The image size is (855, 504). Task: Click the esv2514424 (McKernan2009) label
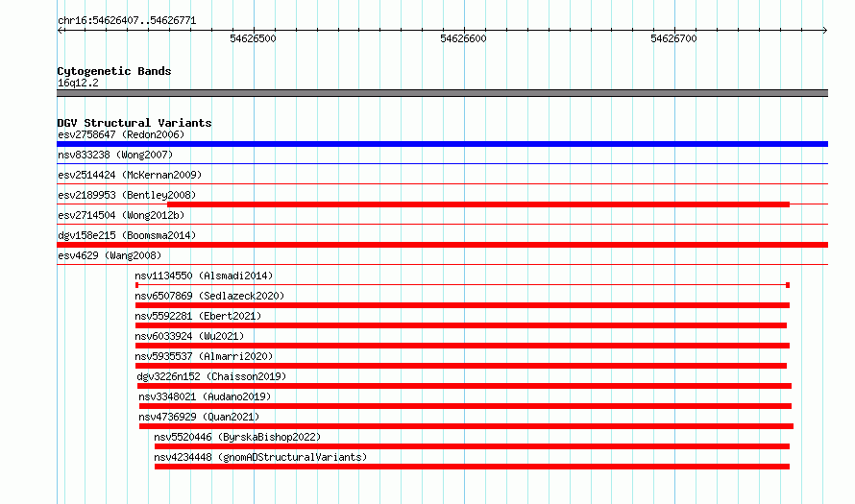pos(130,175)
